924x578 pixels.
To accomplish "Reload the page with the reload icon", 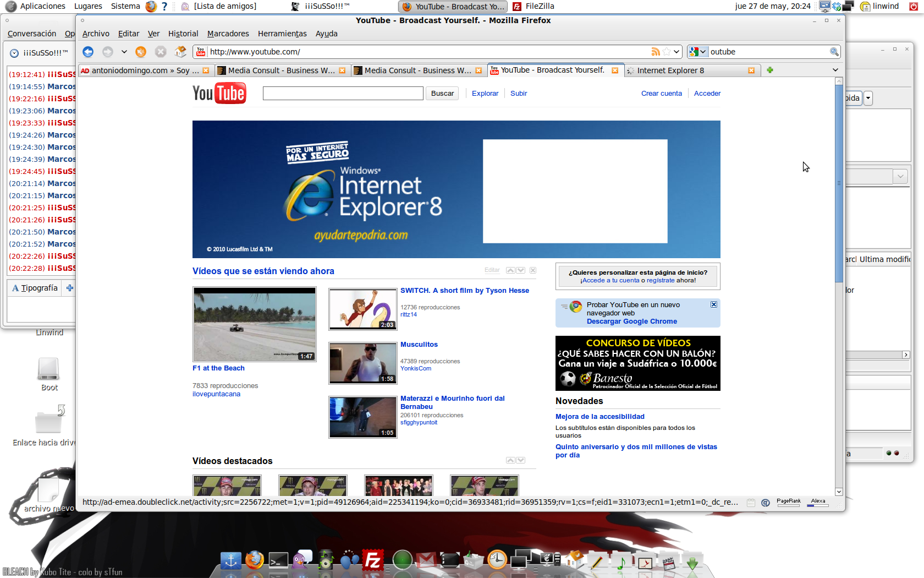I will (141, 51).
